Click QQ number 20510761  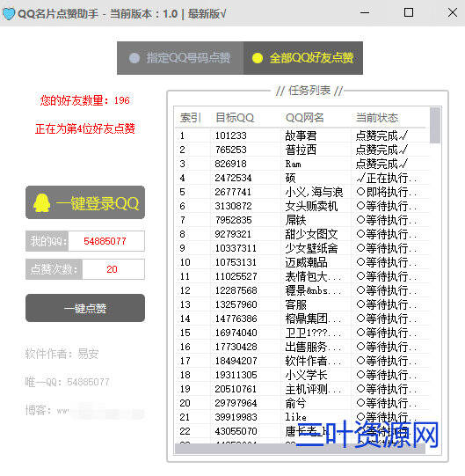[236, 389]
